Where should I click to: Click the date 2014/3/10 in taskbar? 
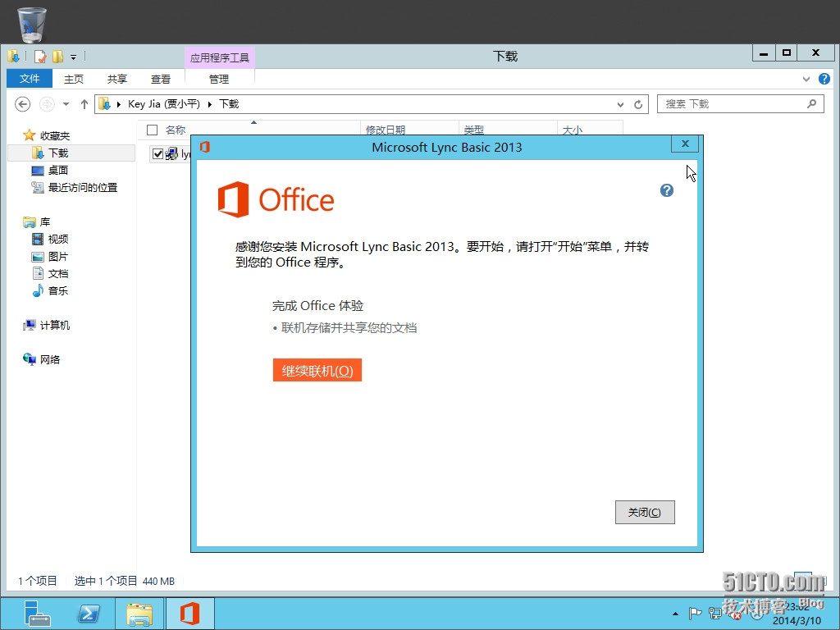pos(797,621)
